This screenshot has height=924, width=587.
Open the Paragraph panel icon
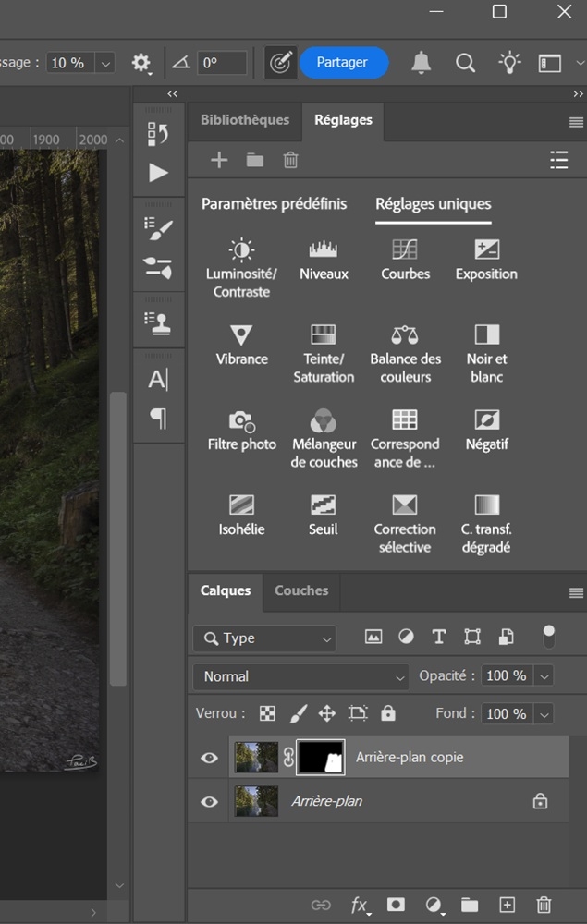point(158,419)
